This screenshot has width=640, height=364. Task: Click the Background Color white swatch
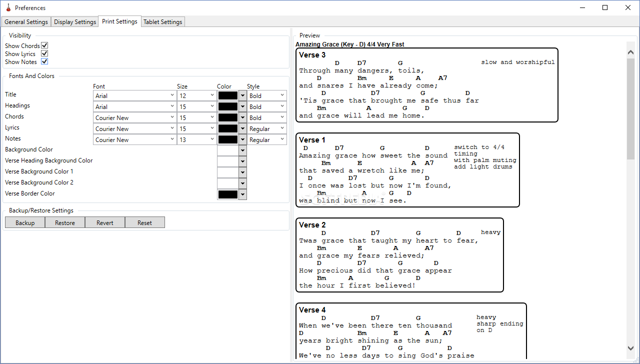pyautogui.click(x=228, y=150)
